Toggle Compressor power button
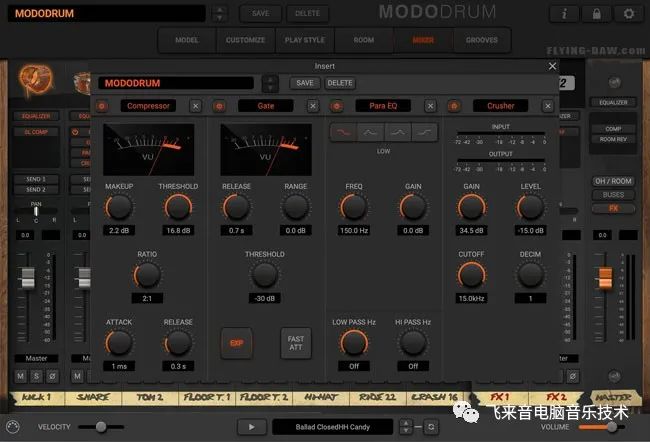This screenshot has width=650, height=442. tap(102, 106)
